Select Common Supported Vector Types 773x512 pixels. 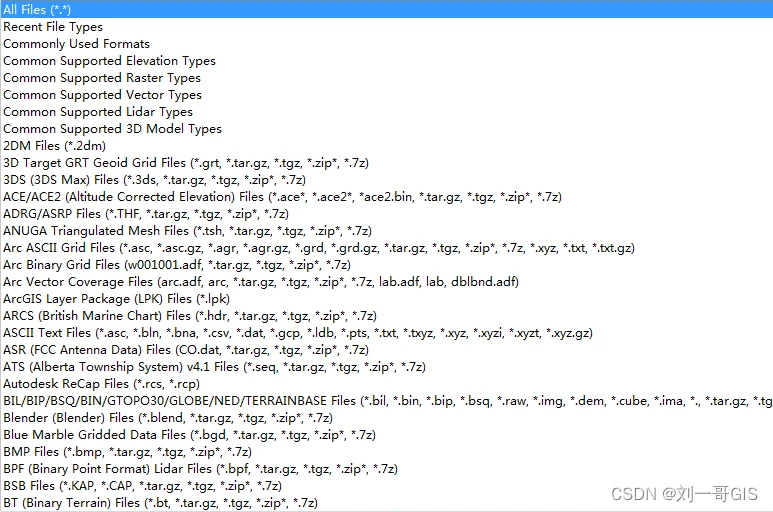(386, 95)
